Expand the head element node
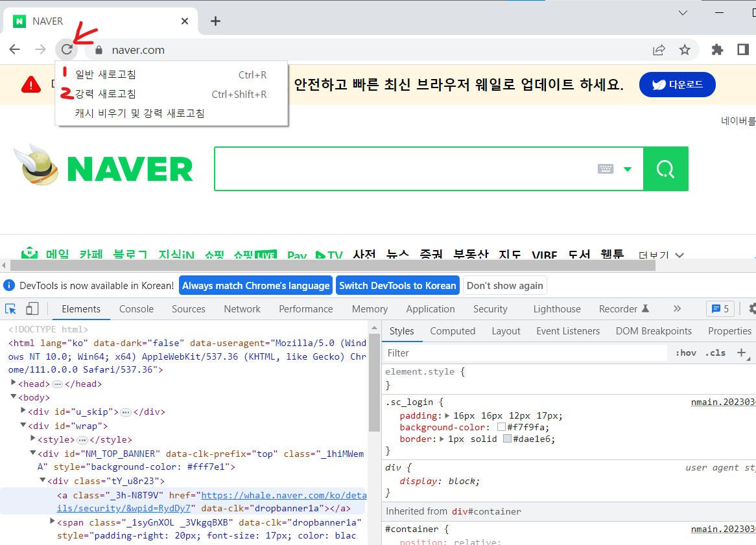756x545 pixels. 14,382
